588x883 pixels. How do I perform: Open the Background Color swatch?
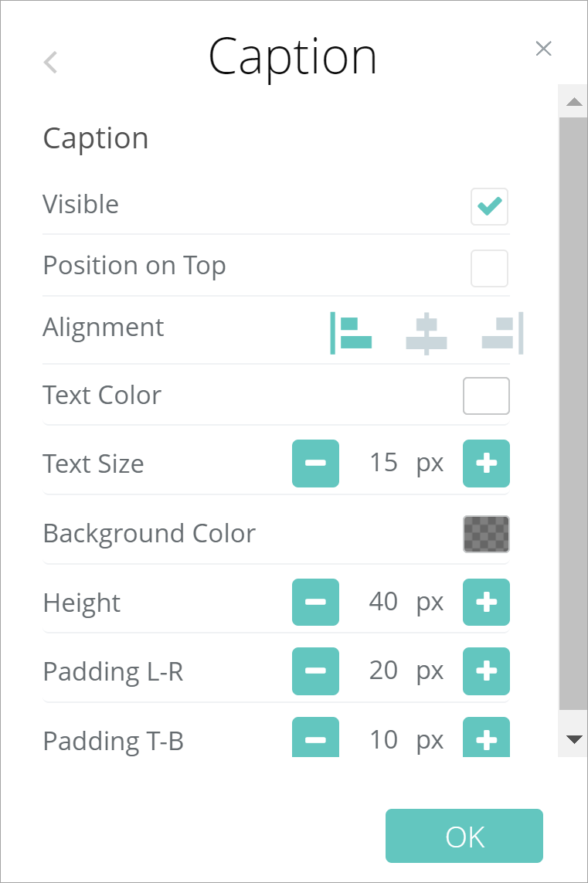pyautogui.click(x=486, y=534)
